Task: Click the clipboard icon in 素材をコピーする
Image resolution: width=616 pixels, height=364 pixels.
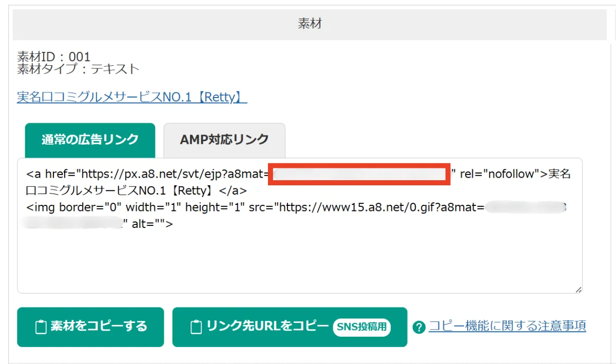Action: tap(41, 327)
